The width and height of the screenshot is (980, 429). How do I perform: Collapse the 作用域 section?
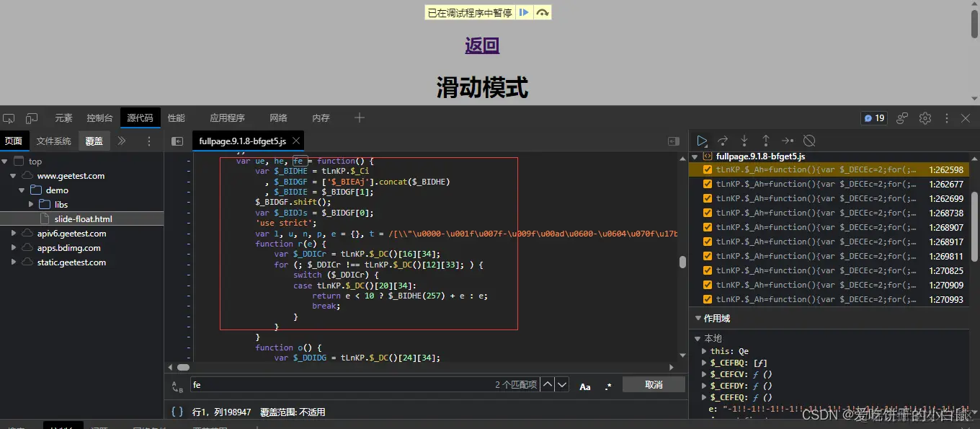pyautogui.click(x=698, y=318)
